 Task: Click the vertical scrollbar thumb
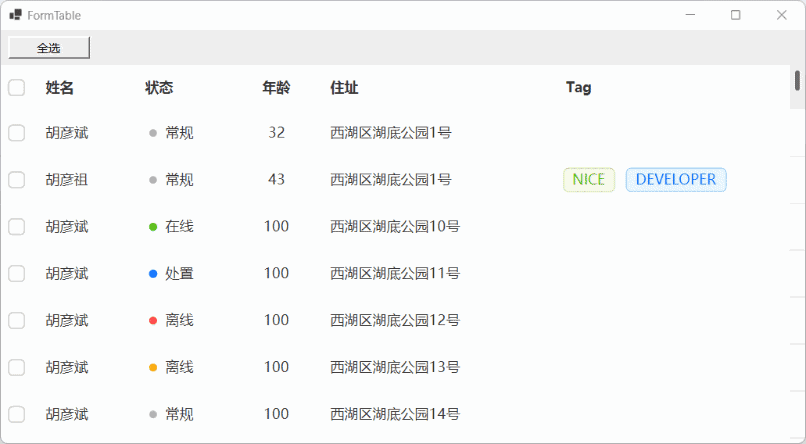[797, 80]
